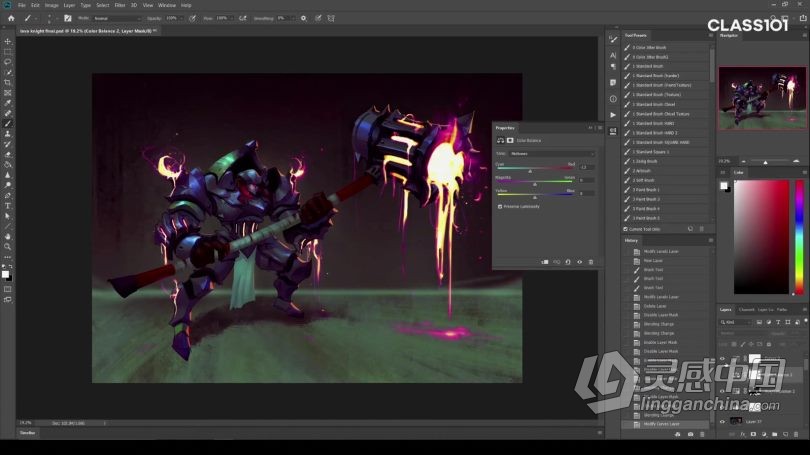The width and height of the screenshot is (810, 455).
Task: Click the foreground color swatch in Color panel
Action: coord(724,185)
